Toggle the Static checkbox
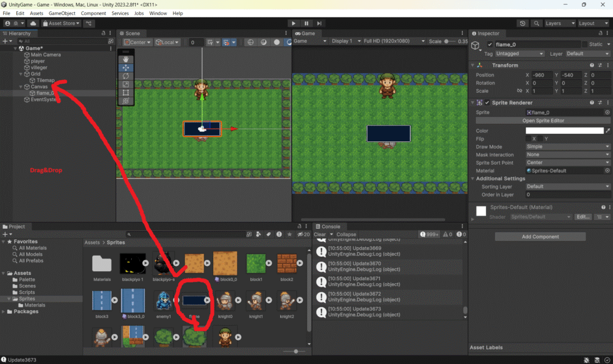This screenshot has height=364, width=613. pos(584,44)
